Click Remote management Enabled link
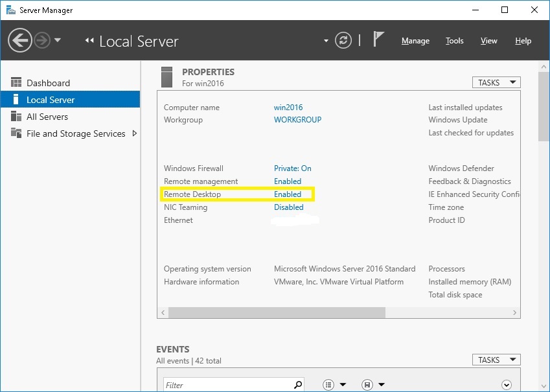550x392 pixels. [288, 181]
